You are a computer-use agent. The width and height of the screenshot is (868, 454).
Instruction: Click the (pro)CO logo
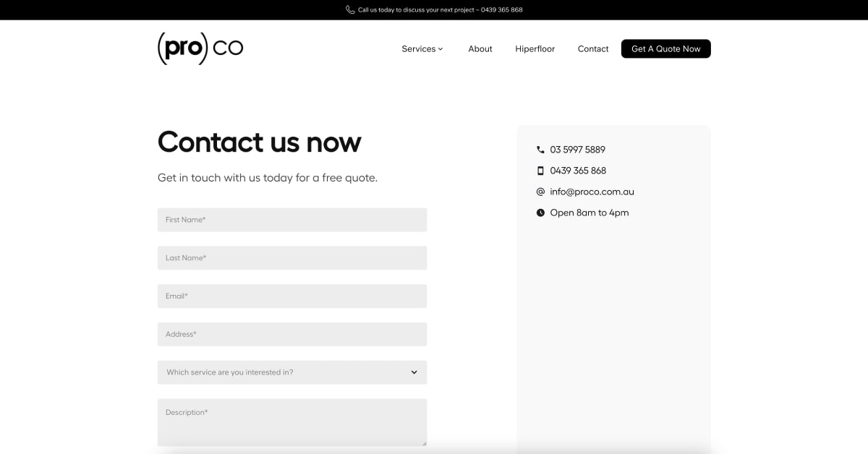200,48
